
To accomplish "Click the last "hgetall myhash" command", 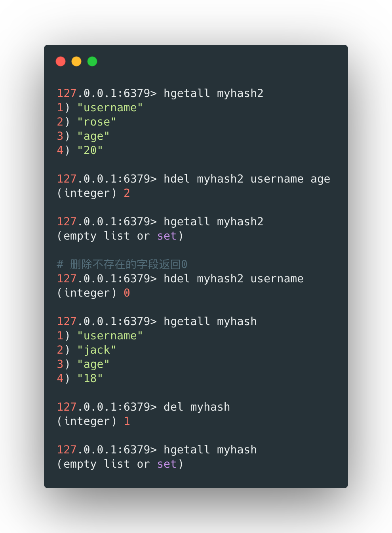I will (210, 450).
